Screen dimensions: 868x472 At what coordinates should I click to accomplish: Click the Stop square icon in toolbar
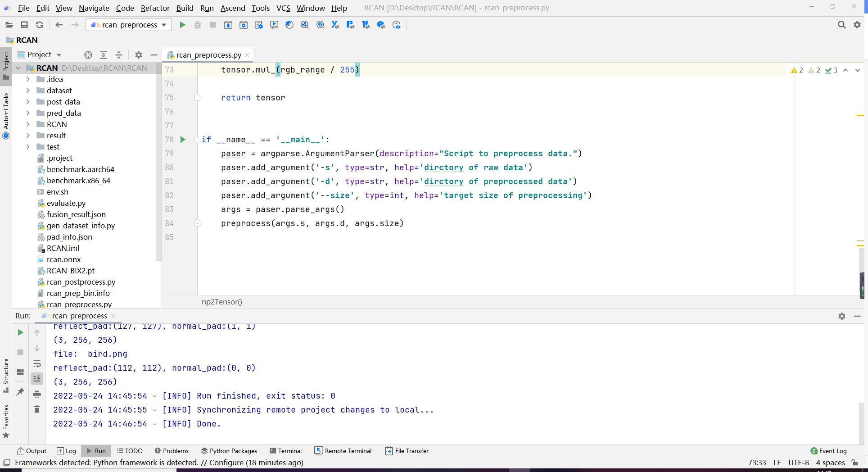(x=213, y=25)
